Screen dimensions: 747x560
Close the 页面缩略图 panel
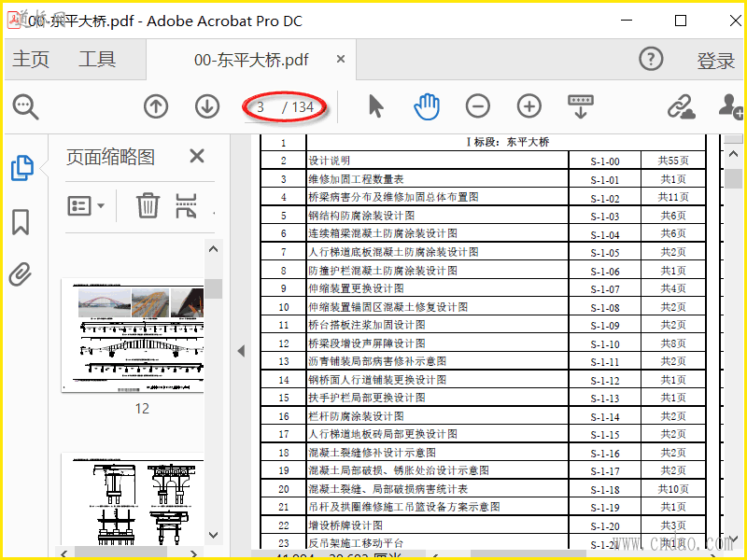click(x=197, y=156)
